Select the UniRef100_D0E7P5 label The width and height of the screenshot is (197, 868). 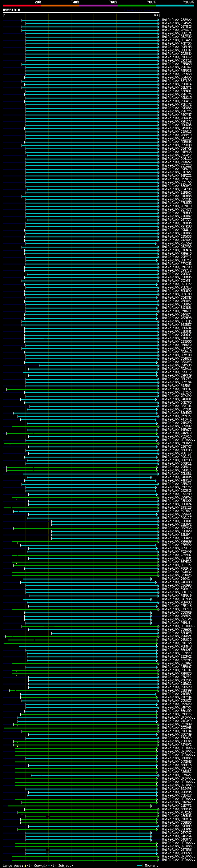point(177,402)
